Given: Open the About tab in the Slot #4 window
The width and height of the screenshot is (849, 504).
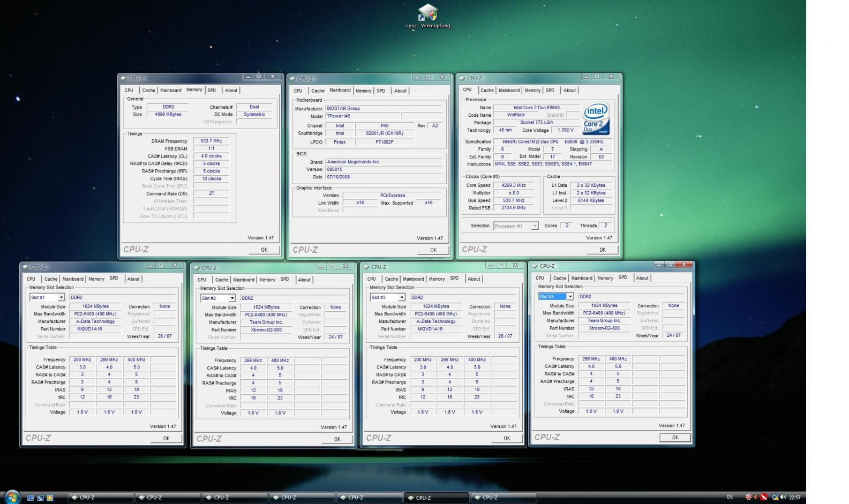Looking at the screenshot, I should click(x=642, y=278).
